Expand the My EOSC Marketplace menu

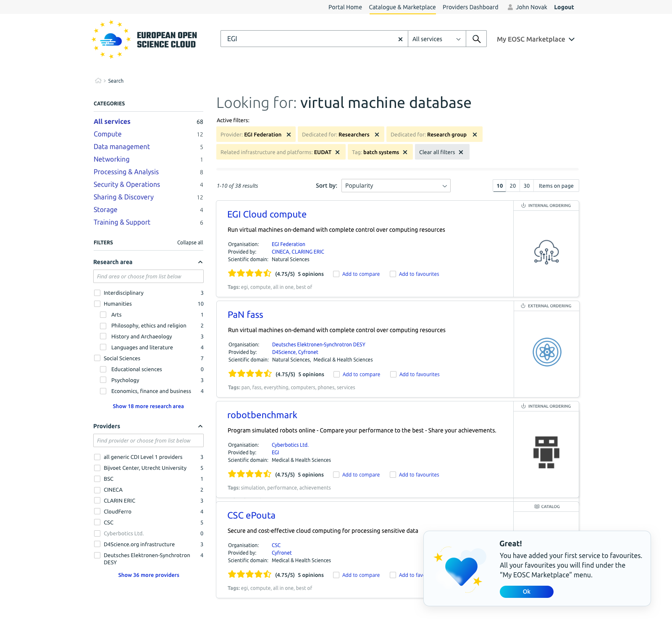point(535,39)
